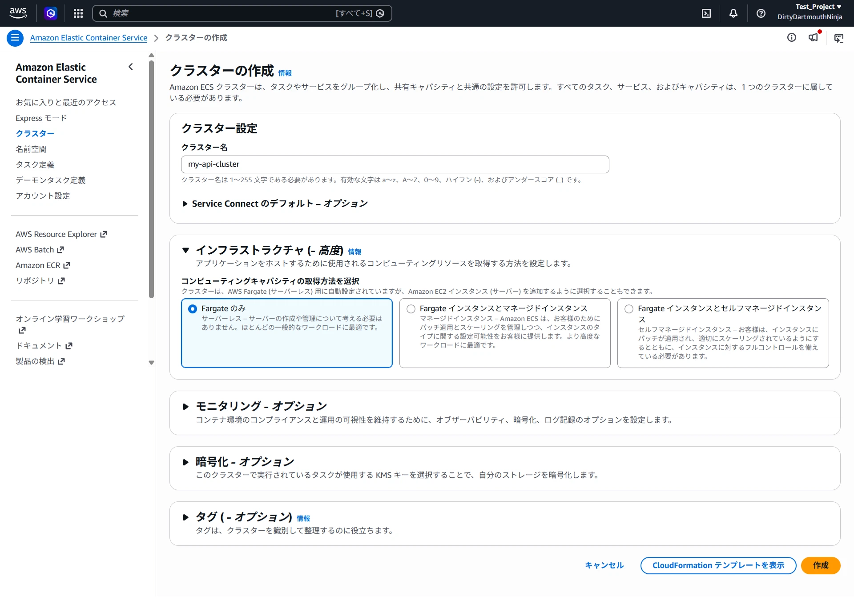Screen dimensions: 854x616
Task: Click the 作成 button
Action: (821, 565)
